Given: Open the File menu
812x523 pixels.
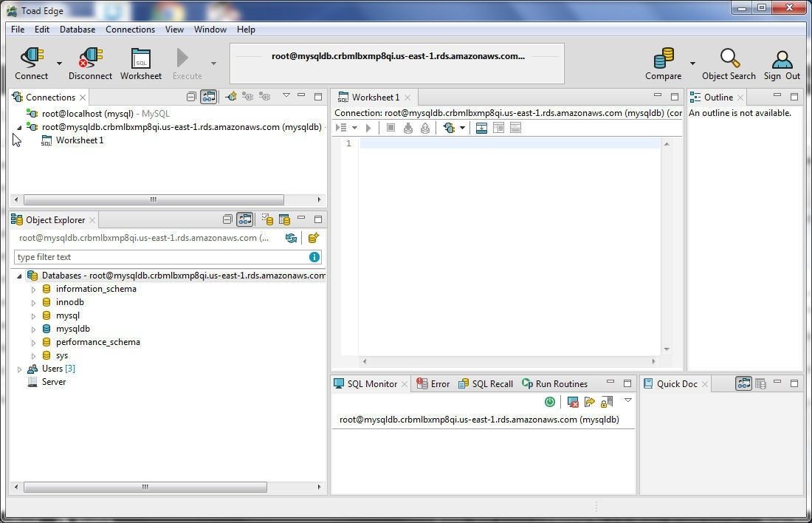Looking at the screenshot, I should [18, 30].
